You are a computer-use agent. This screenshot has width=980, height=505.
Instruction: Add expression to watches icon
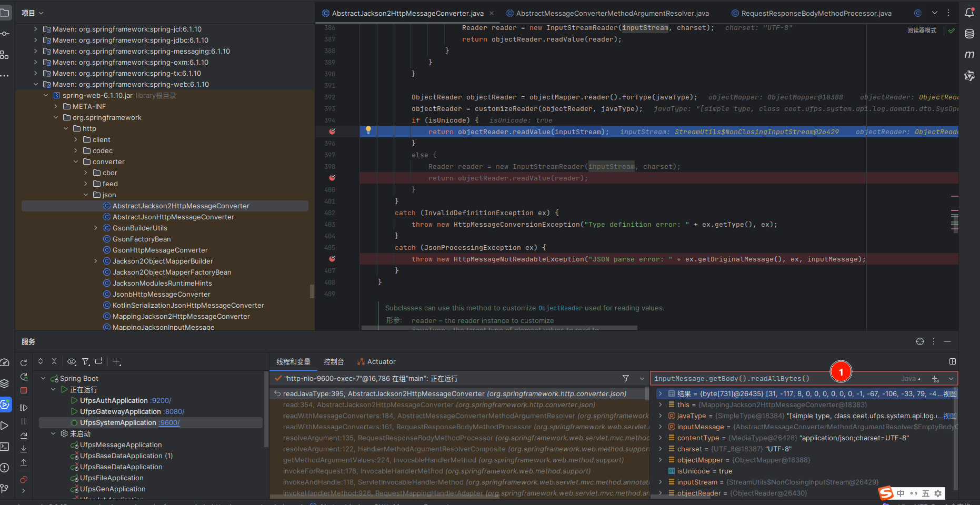click(x=935, y=379)
